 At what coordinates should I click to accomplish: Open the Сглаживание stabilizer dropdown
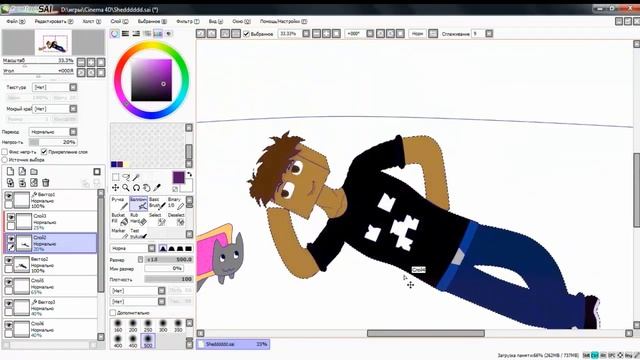[x=489, y=34]
